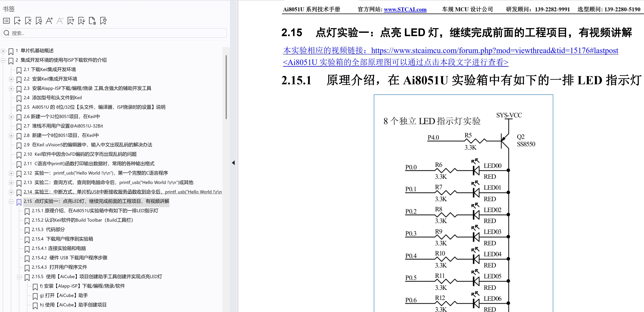Select bookmark h) 使用【AiCube】助手创建项目
The height and width of the screenshot is (312, 644).
coord(73,305)
